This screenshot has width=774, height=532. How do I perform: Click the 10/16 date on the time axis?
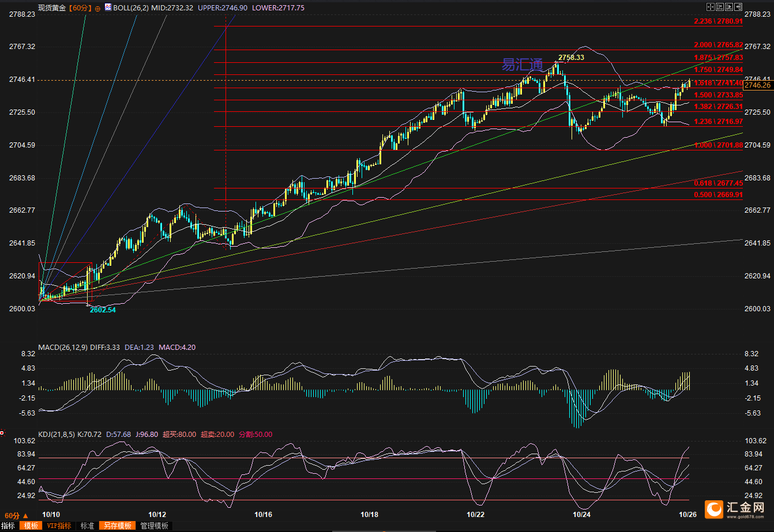click(263, 514)
